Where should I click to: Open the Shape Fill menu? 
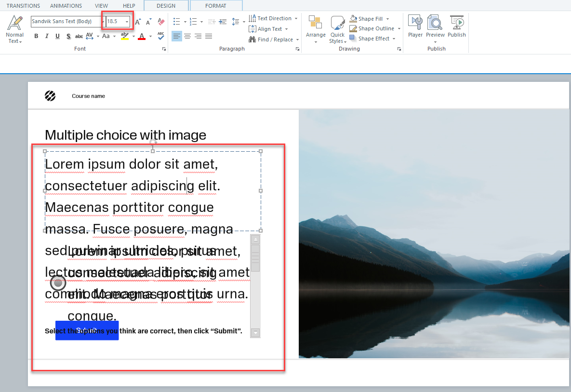pyautogui.click(x=370, y=19)
